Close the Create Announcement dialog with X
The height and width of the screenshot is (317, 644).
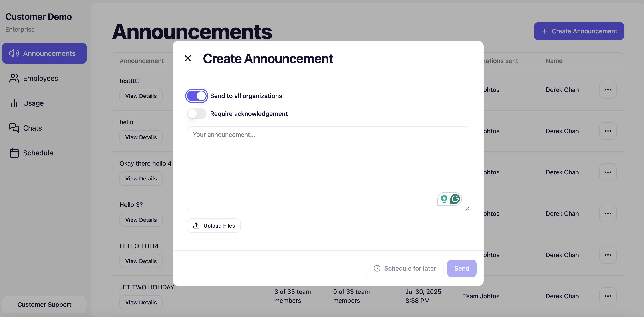pos(188,59)
